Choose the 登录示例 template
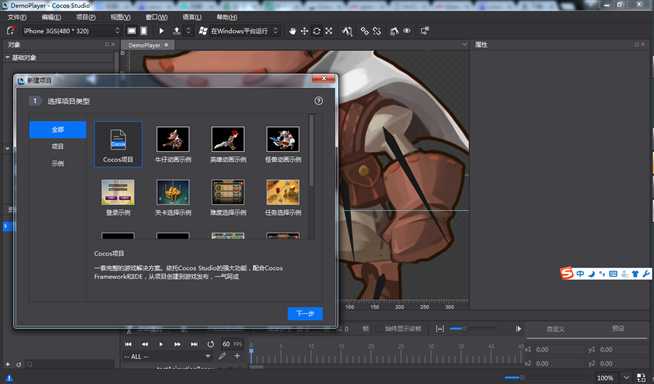Screen dimensions: 654x384 [x=118, y=197]
